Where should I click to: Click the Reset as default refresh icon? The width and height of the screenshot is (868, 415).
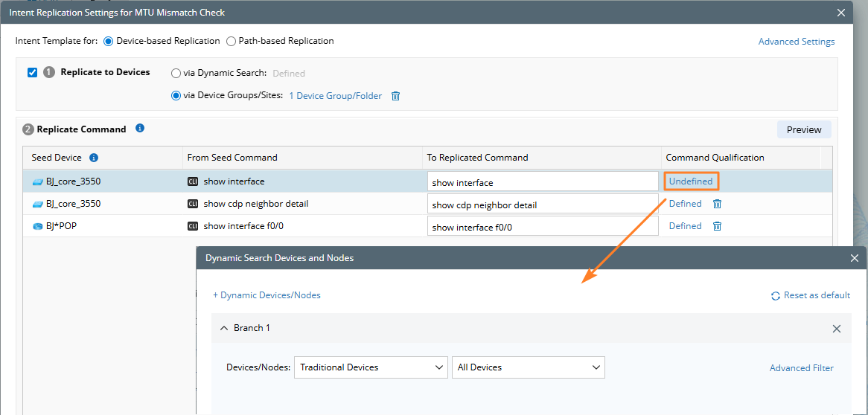pyautogui.click(x=776, y=296)
